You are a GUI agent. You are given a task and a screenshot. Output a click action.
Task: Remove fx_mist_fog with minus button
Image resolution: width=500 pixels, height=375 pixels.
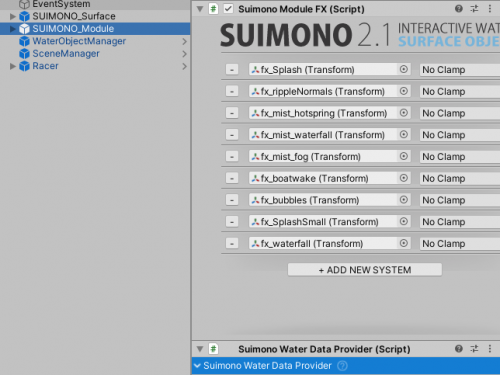[x=232, y=156]
